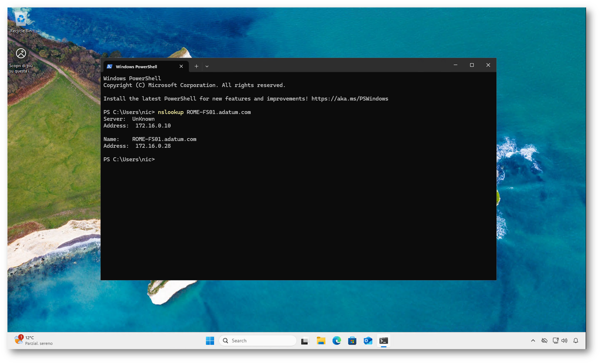Expand the terminal profile dropdown chevron
601x364 pixels.
point(207,66)
